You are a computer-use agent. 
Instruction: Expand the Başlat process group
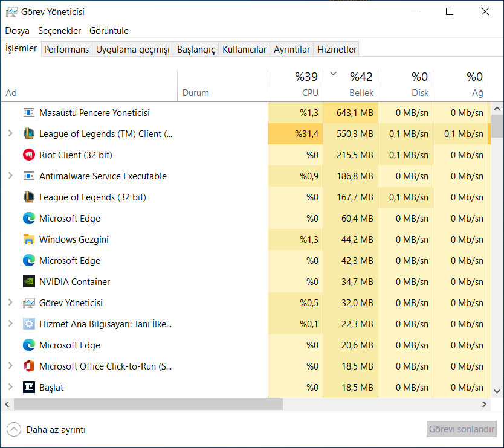(x=10, y=387)
